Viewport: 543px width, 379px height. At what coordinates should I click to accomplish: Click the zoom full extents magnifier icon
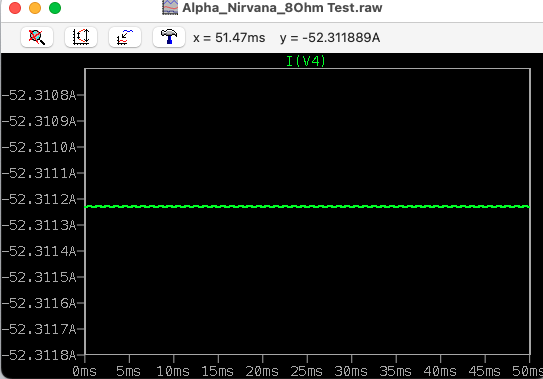click(x=37, y=37)
